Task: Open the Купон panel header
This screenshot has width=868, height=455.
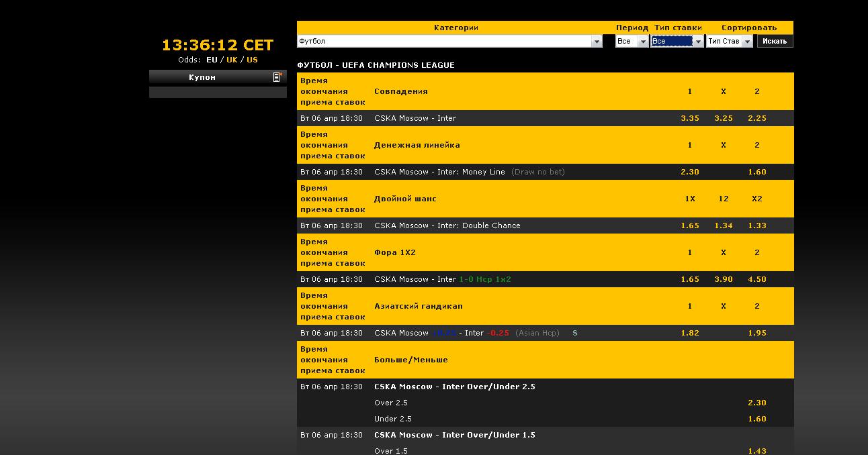Action: 218,77
